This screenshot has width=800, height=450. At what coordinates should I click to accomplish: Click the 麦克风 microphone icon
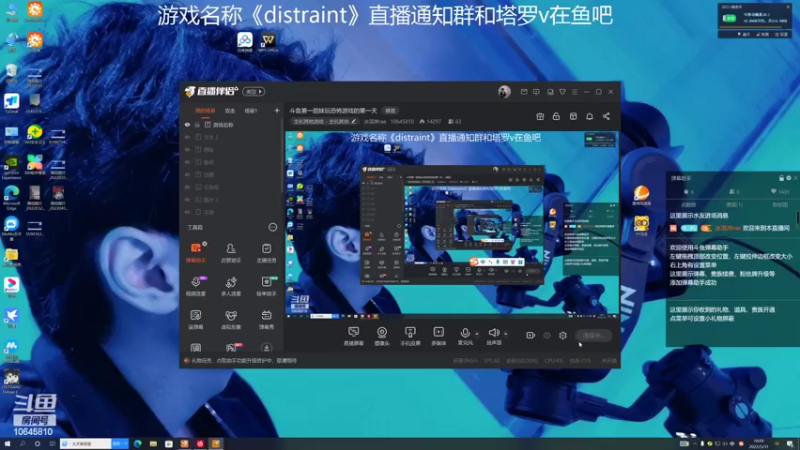[465, 333]
